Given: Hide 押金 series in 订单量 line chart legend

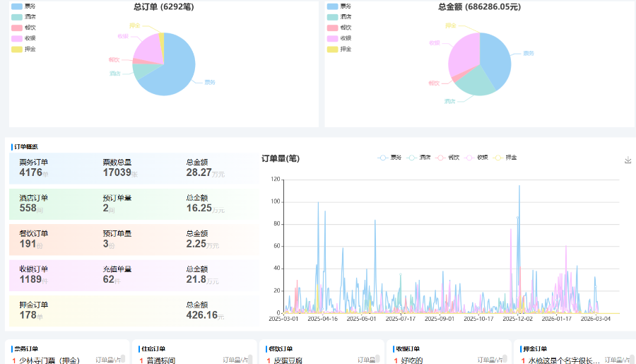Looking at the screenshot, I should (505, 158).
